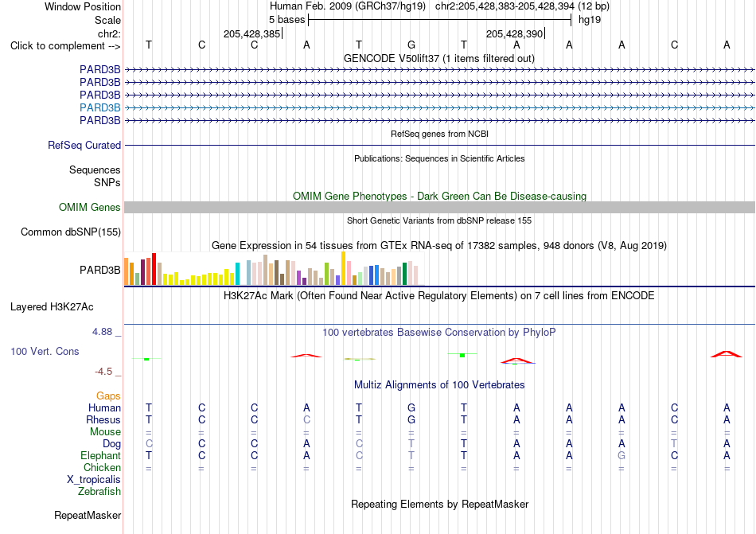Click the Layered H3K27Ac track label
756x534 pixels.
coord(52,307)
